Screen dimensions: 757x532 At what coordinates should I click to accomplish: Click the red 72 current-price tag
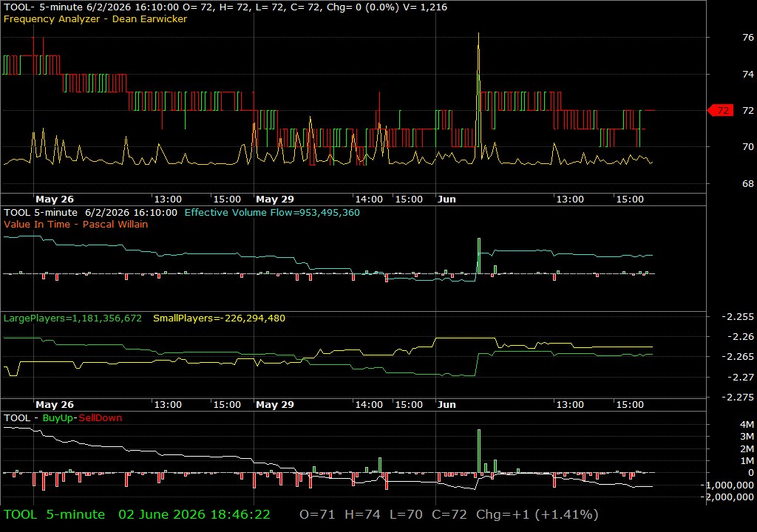point(720,111)
